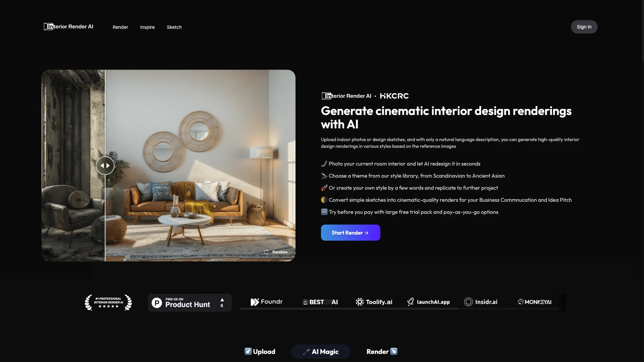Toggle the before/after slider on image
Image resolution: width=644 pixels, height=362 pixels.
point(105,165)
